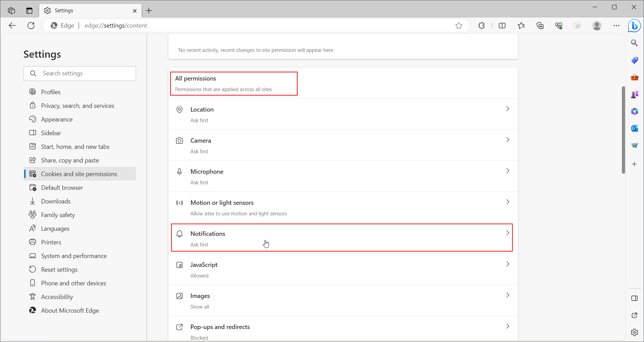This screenshot has height=342, width=644.
Task: Add this page to favorites with the star
Action: [x=459, y=26]
